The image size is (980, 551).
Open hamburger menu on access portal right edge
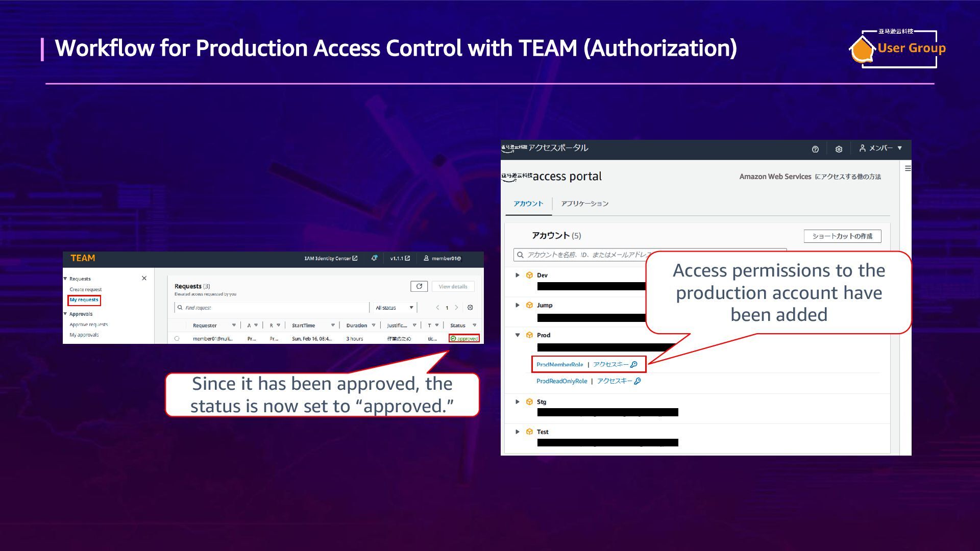(908, 168)
